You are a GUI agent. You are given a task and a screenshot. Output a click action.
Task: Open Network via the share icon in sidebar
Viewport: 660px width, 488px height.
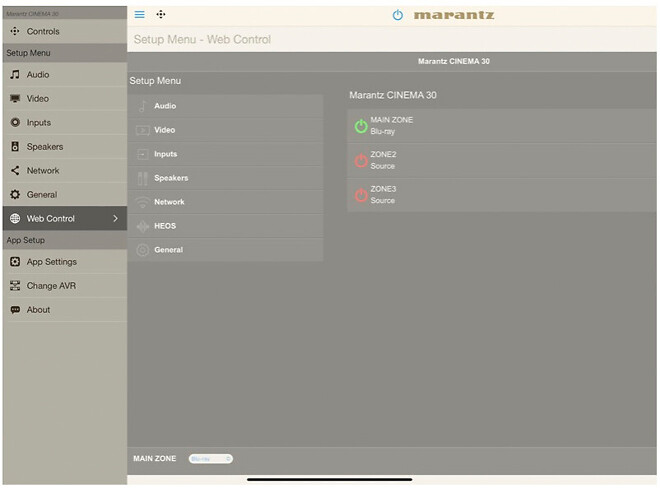(x=15, y=171)
